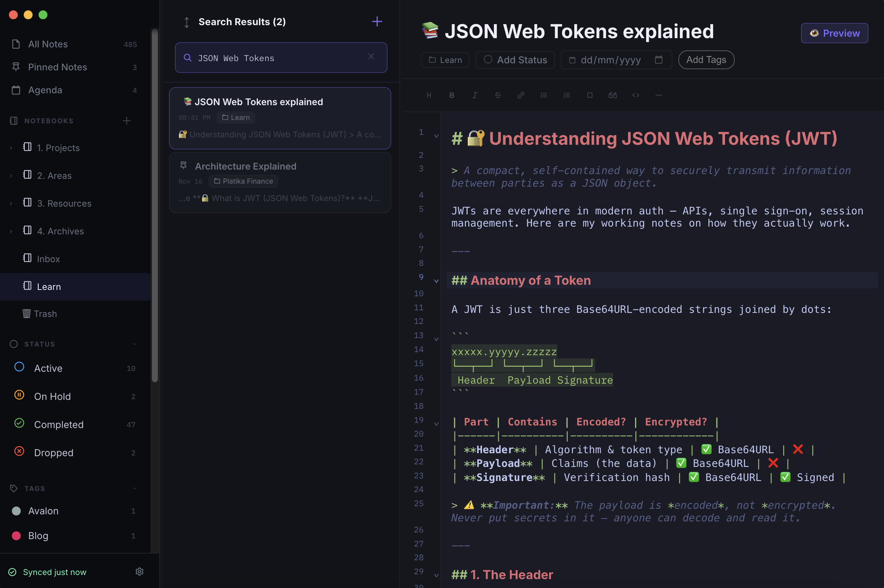Collapse the STATUS section
This screenshot has height=588, width=884.
tap(135, 344)
